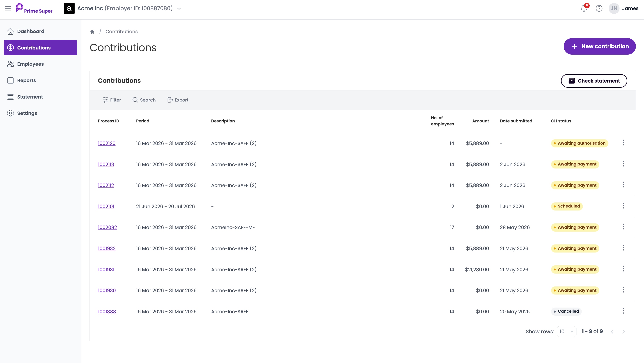Screen dimensions: 644x363
Task: Click the help question mark icon
Action: tap(599, 8)
